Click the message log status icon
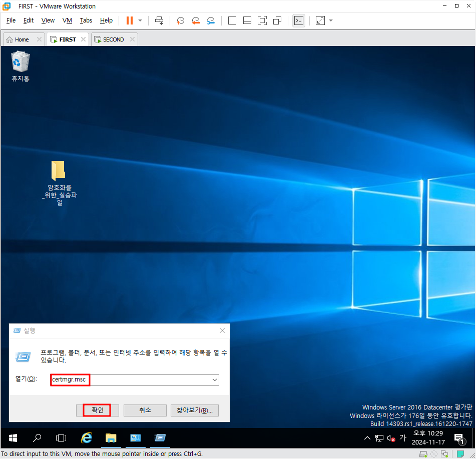476x459 pixels. (x=460, y=454)
